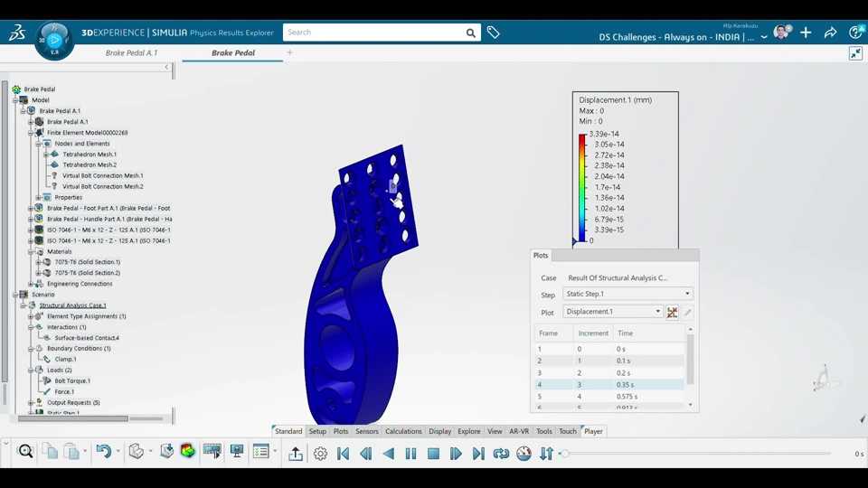This screenshot has height=488, width=868.
Task: Jump to last frame
Action: coord(478,454)
